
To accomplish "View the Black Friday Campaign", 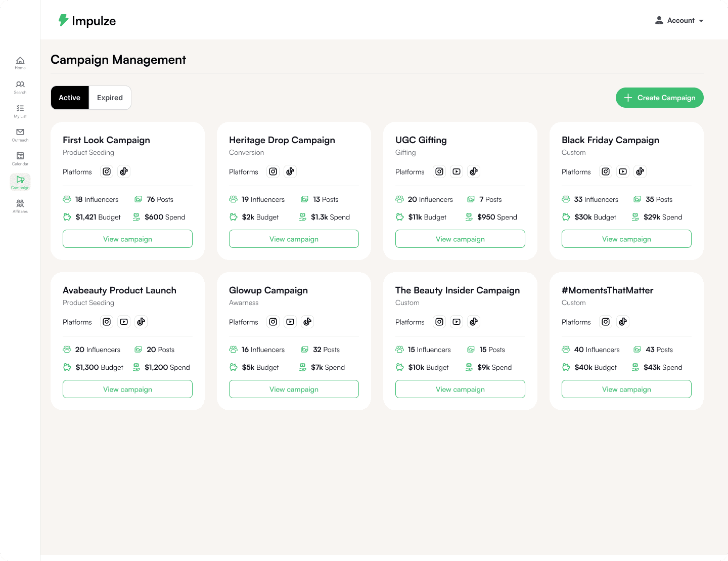I will [x=626, y=239].
